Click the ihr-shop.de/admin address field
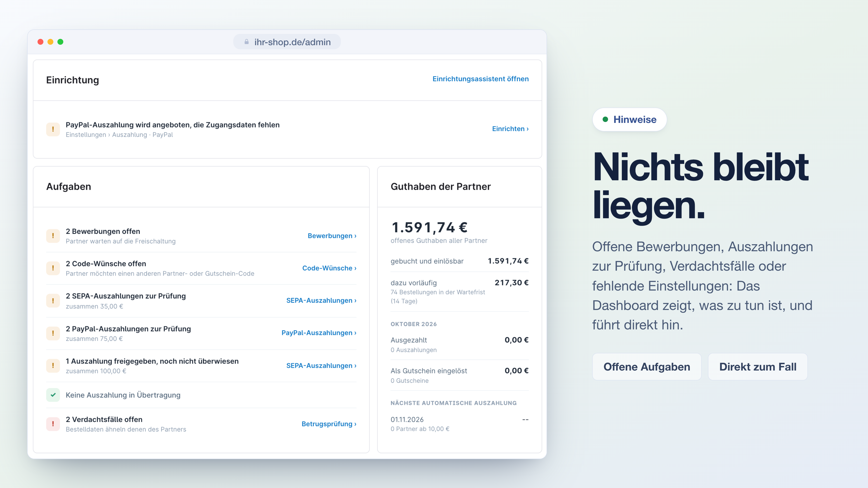Image resolution: width=868 pixels, height=488 pixels. [287, 42]
